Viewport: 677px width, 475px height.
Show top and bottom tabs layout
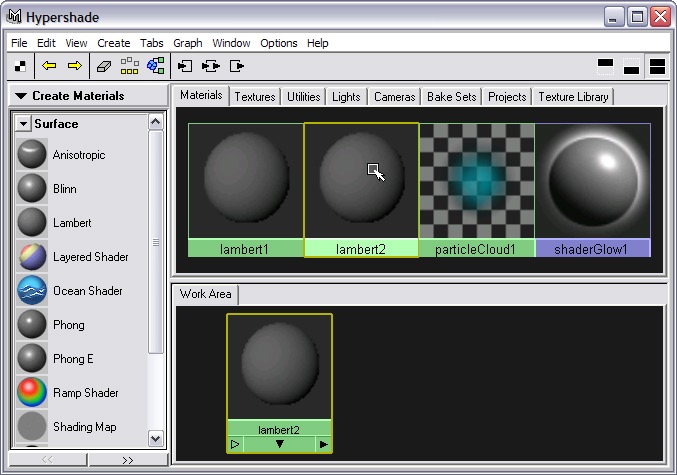pos(657,66)
